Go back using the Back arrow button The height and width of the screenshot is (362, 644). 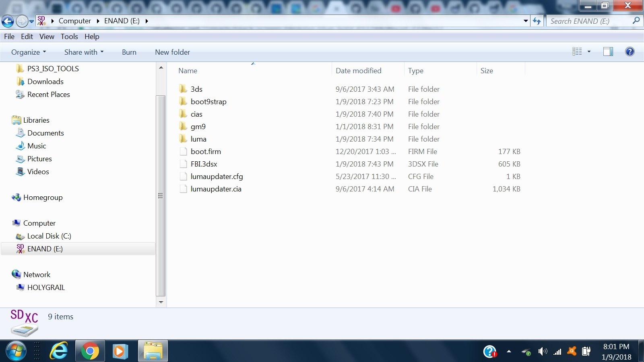[x=8, y=21]
